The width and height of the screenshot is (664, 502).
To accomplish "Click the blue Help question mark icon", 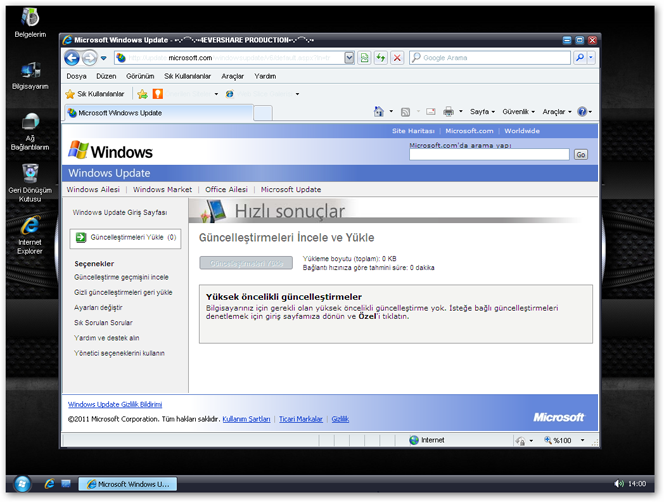I will point(582,112).
